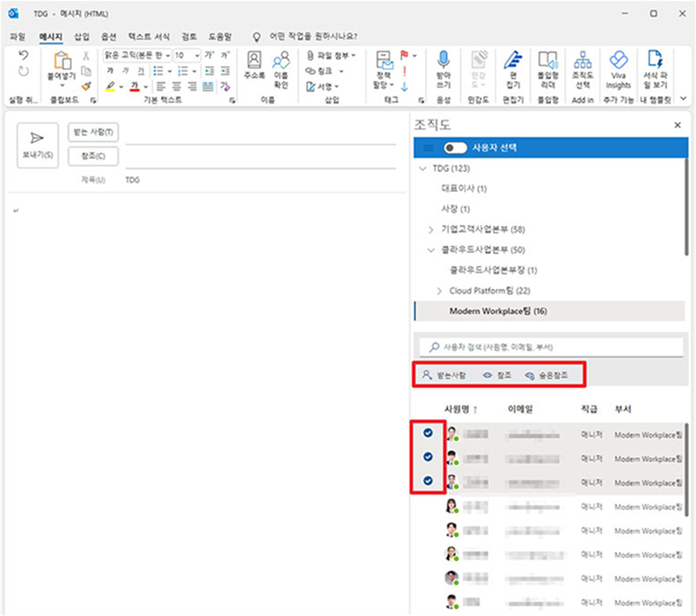
Task: Click the Undo arrow icon
Action: pyautogui.click(x=23, y=55)
